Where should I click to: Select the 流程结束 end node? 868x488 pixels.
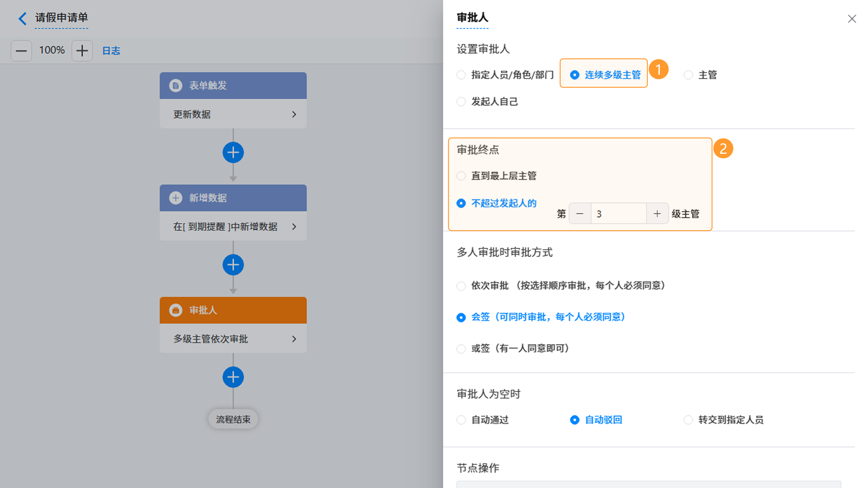pyautogui.click(x=233, y=419)
